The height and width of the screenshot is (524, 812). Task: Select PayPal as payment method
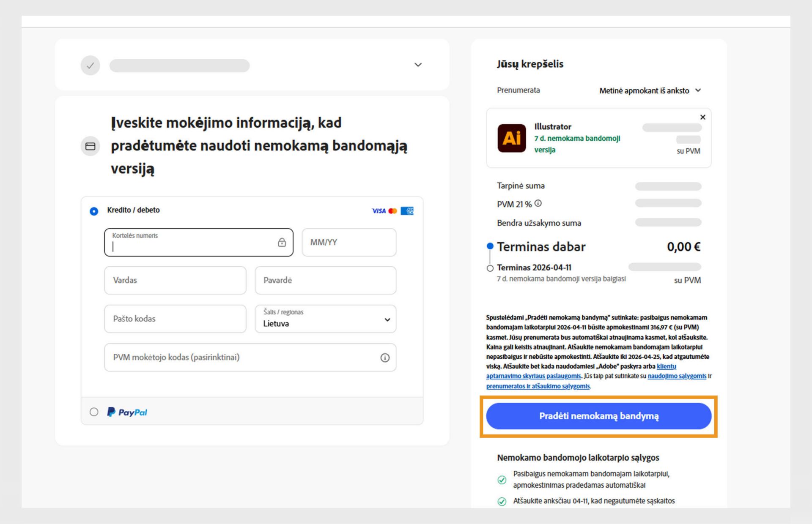(x=94, y=412)
